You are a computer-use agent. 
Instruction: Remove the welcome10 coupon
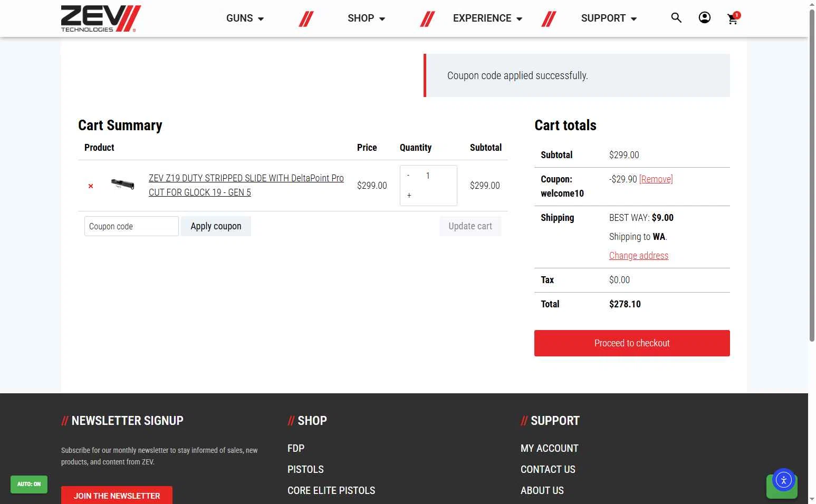click(656, 179)
